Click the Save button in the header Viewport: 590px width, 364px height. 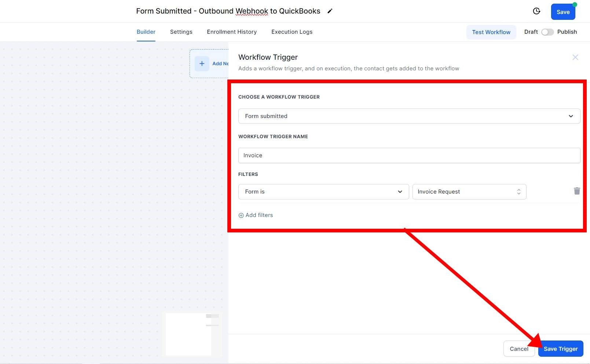563,11
